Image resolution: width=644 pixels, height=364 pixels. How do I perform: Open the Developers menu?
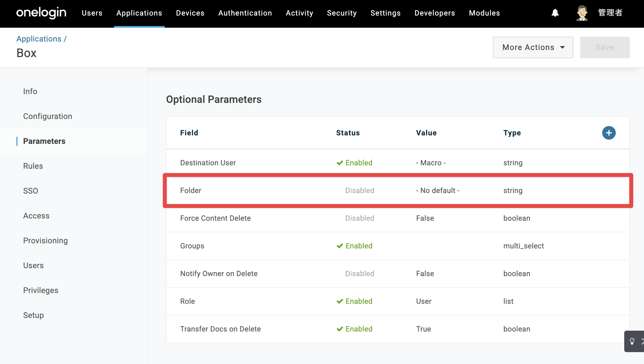tap(435, 13)
